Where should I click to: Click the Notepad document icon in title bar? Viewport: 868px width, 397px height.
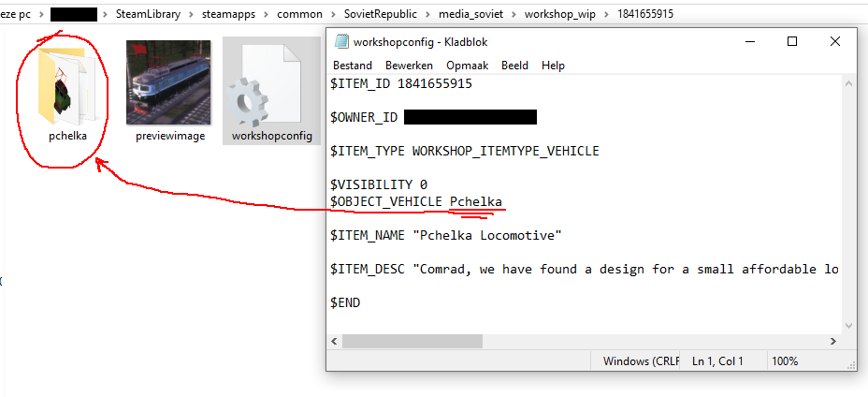pos(342,41)
